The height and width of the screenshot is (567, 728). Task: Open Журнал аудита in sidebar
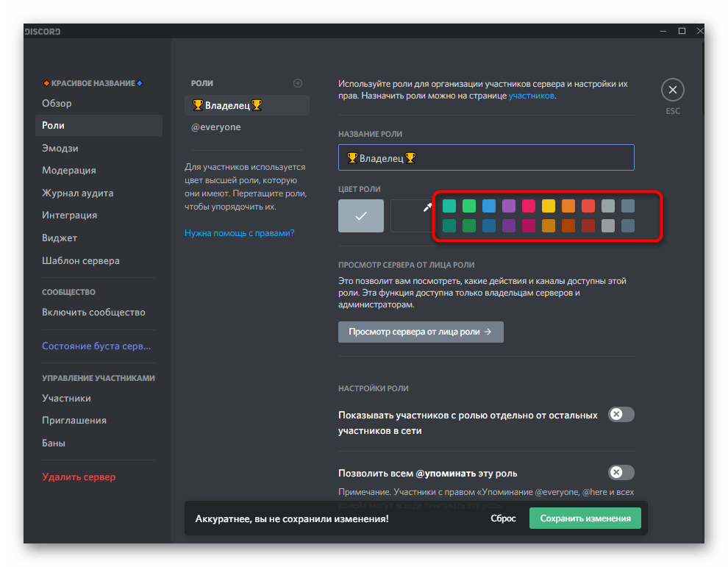(78, 193)
